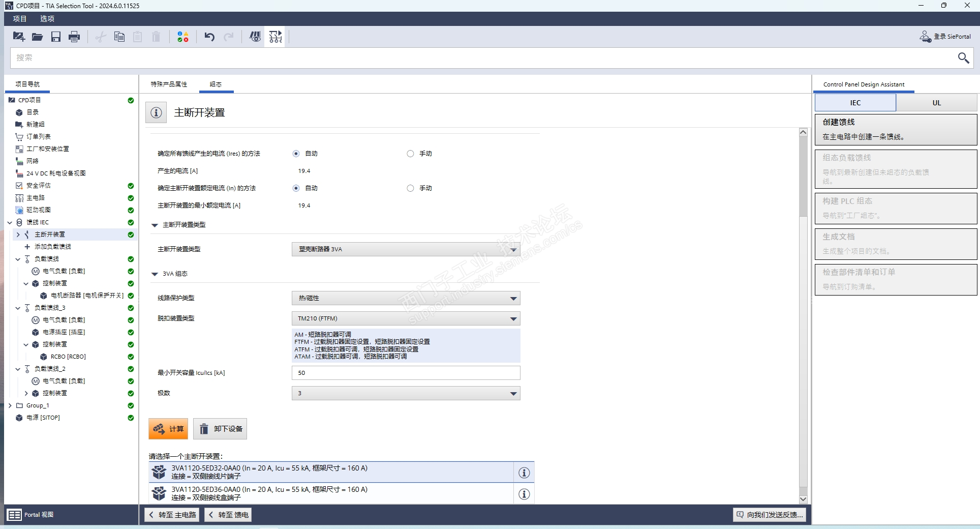
Task: Show info for 3VA1120-5ED32-0AA0 device
Action: (x=524, y=473)
